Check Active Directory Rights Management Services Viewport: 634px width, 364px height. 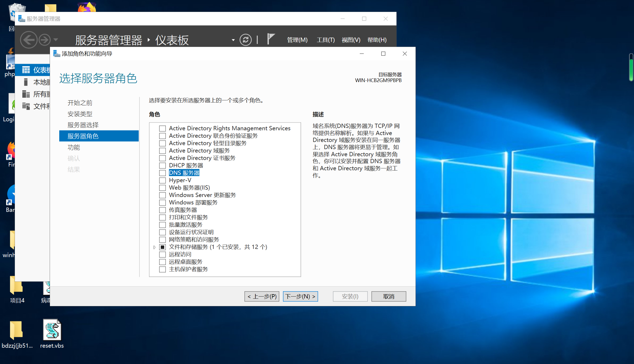(x=162, y=129)
